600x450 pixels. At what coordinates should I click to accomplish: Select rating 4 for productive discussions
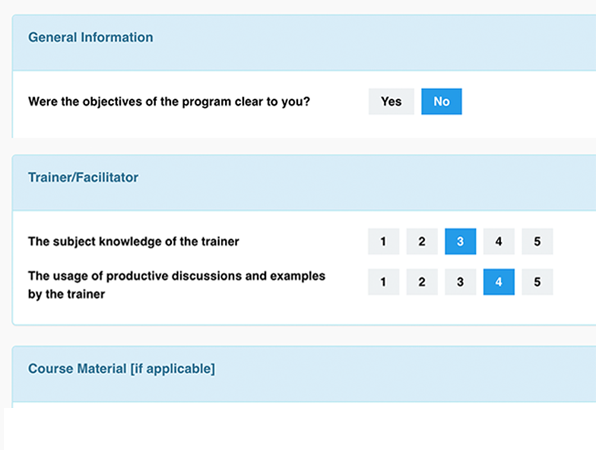(x=498, y=282)
